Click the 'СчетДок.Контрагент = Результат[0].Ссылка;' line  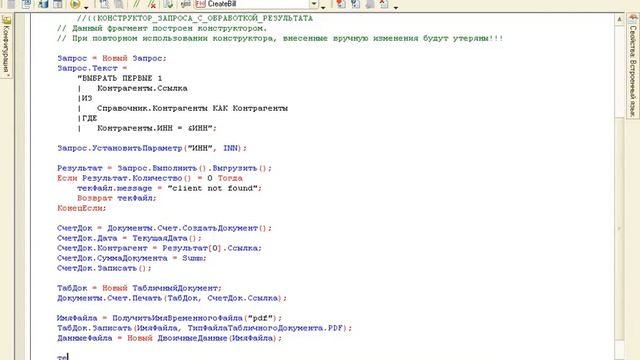click(x=159, y=248)
